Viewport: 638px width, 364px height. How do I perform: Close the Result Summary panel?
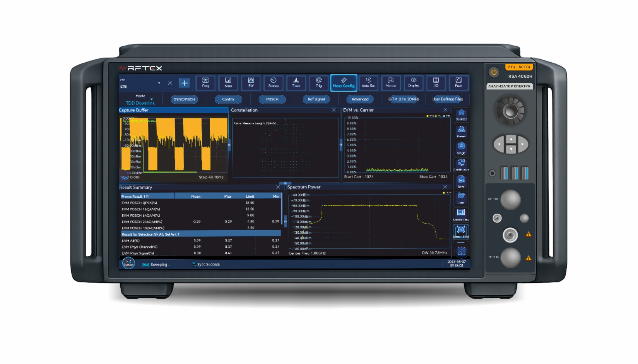click(x=278, y=187)
